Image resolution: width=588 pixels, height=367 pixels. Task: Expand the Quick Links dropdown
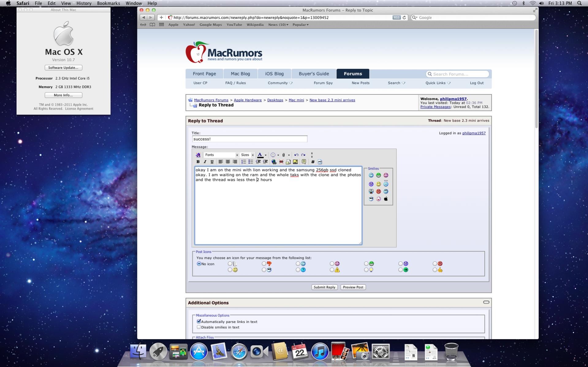pos(438,83)
